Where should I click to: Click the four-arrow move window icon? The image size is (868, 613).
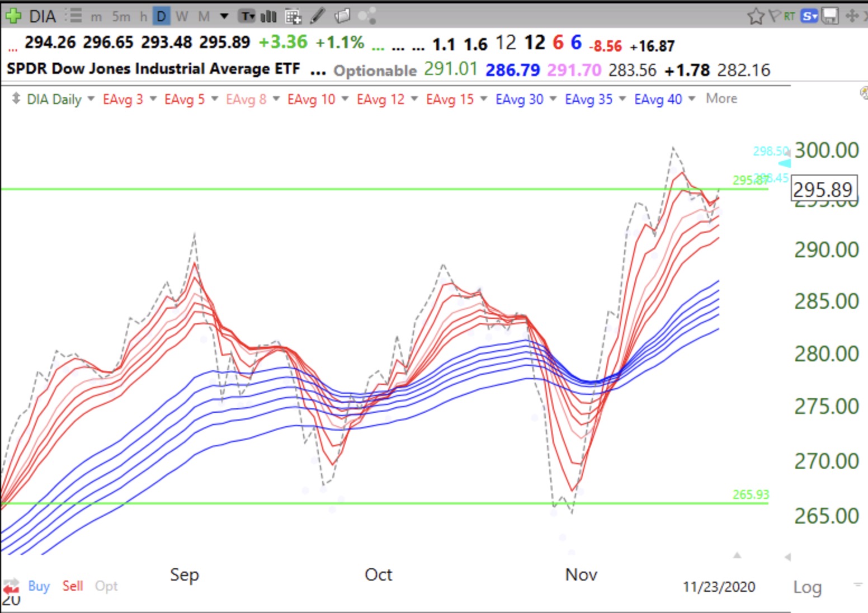pyautogui.click(x=852, y=16)
